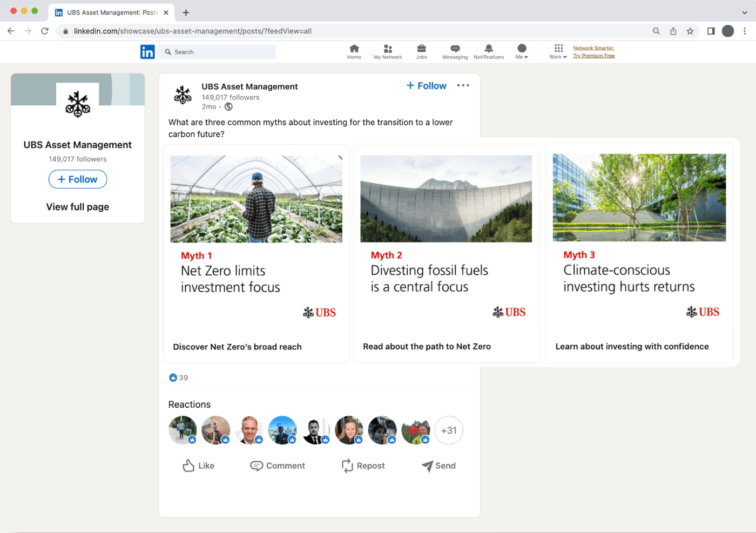Open a new browser tab
The image size is (756, 533).
186,12
